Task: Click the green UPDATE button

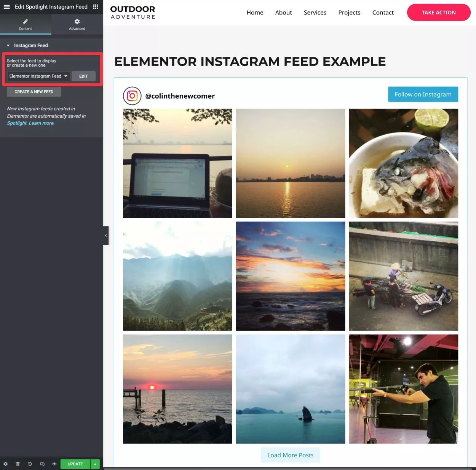Action: tap(75, 464)
